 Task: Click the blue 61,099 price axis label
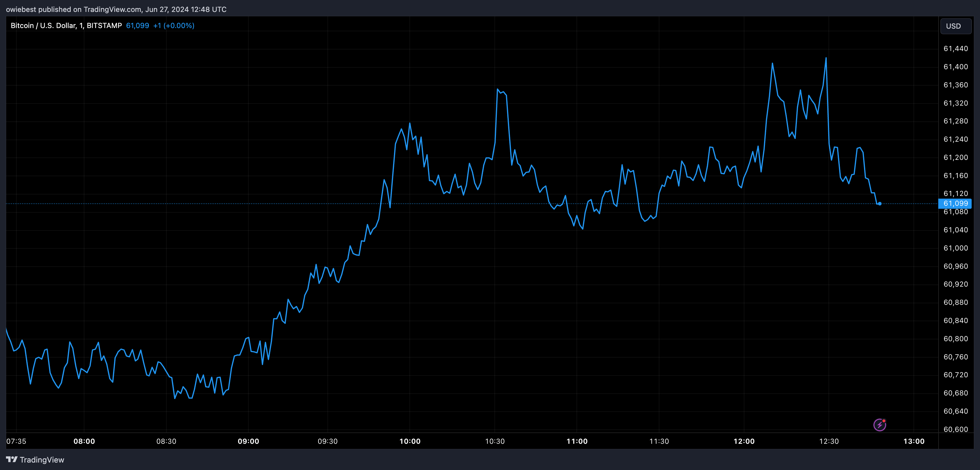tap(955, 204)
